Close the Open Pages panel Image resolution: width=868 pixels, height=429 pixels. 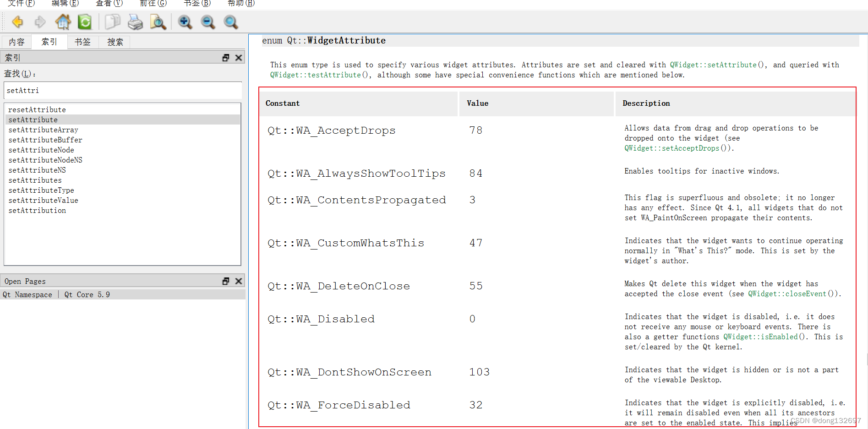point(239,281)
